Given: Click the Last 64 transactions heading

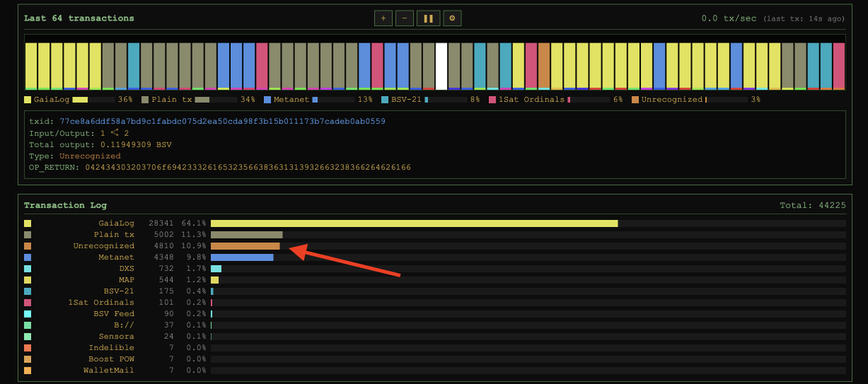Looking at the screenshot, I should coord(79,18).
